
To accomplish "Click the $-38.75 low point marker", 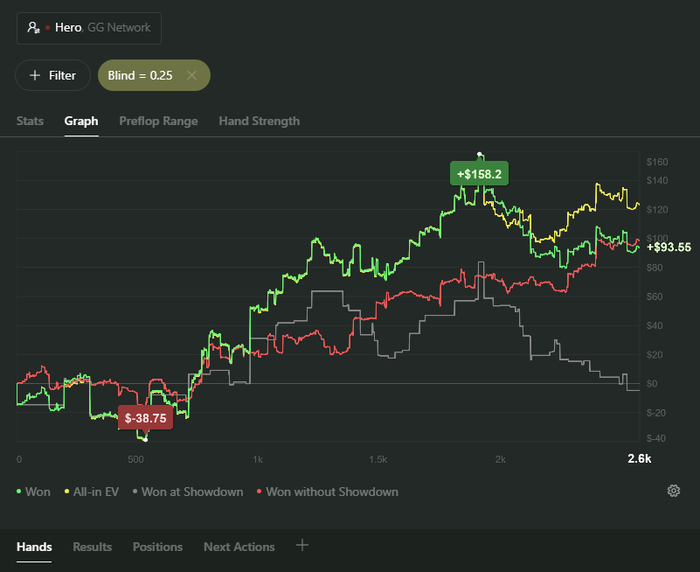I will (x=145, y=418).
